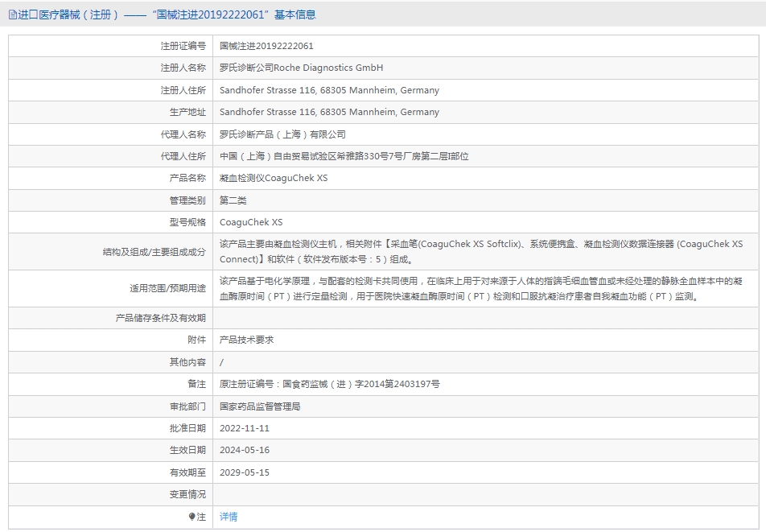This screenshot has width=766, height=532.
Task: Click the 变更情况 label
Action: (187, 494)
